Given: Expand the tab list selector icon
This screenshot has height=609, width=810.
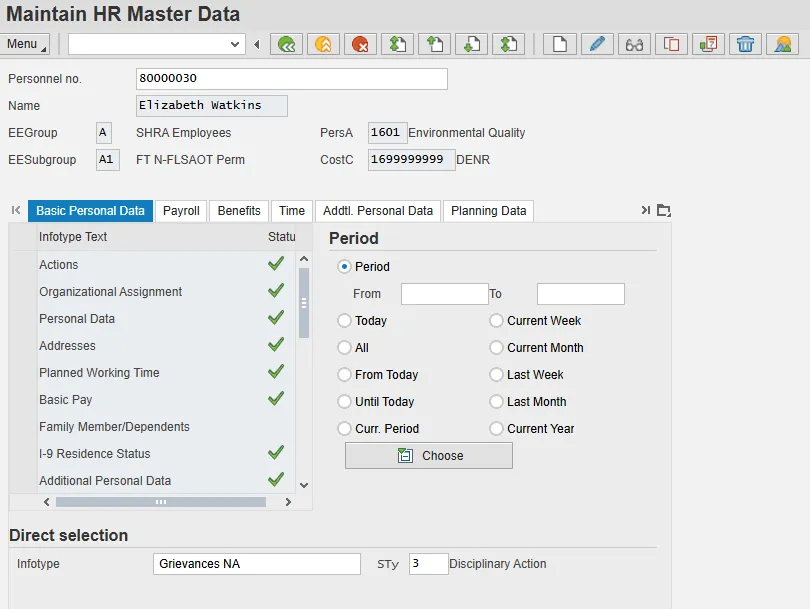Looking at the screenshot, I should click(x=663, y=210).
